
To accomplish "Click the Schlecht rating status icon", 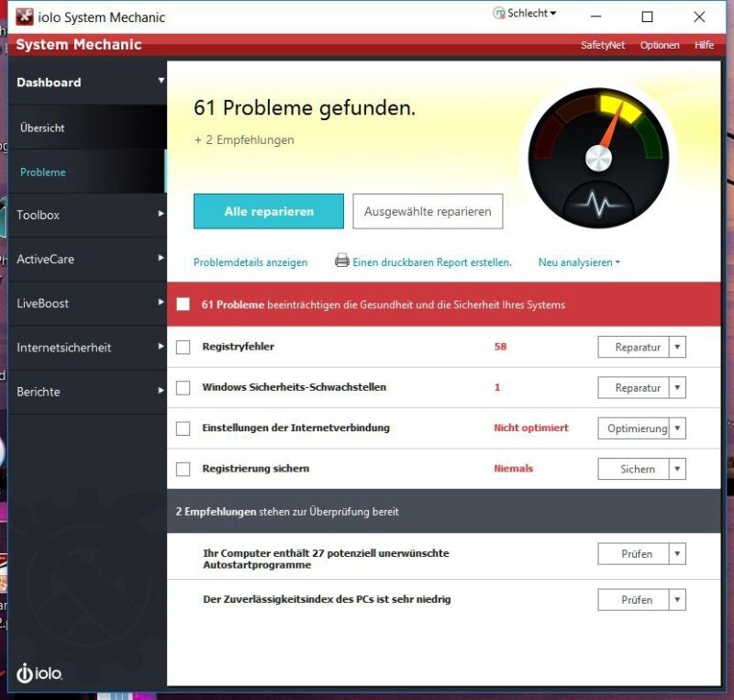I will (x=499, y=13).
